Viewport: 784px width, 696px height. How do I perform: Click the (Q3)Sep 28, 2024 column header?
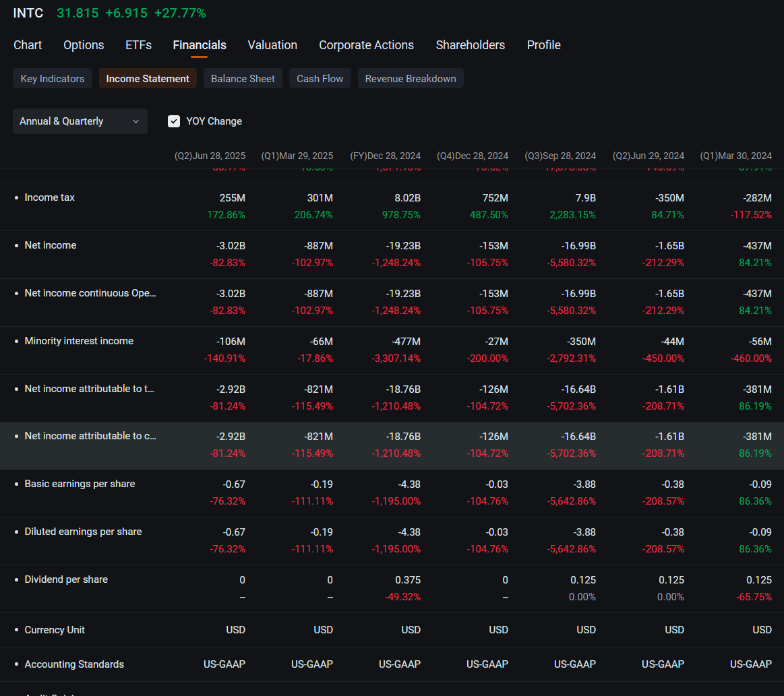(560, 156)
